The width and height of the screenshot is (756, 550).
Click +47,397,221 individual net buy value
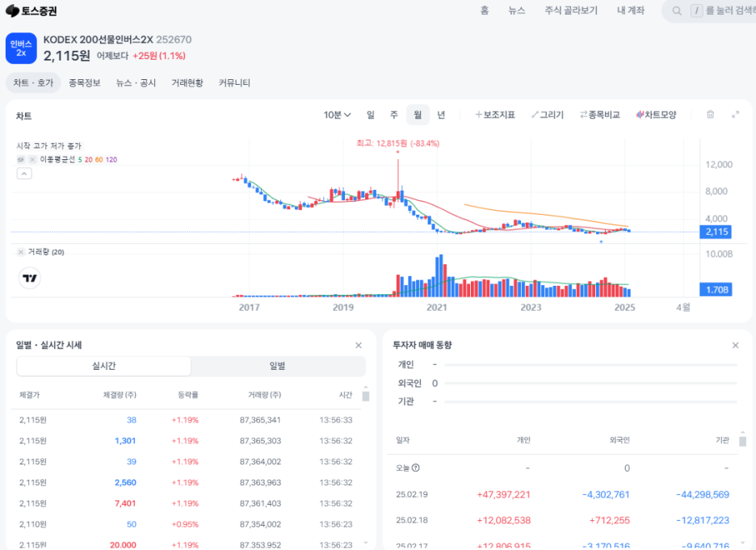point(503,494)
